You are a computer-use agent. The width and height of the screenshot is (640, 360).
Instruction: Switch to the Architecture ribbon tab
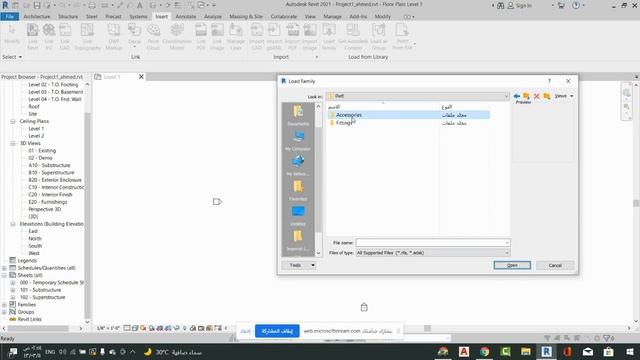pos(37,17)
